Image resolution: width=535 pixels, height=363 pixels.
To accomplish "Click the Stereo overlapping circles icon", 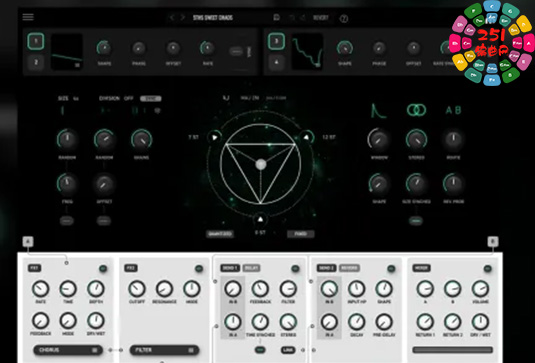I will (416, 110).
